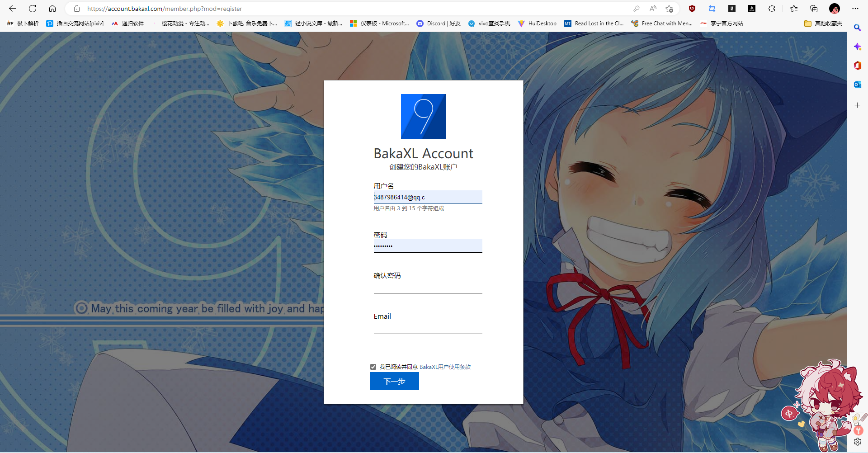Open Copilot in the Edge sidebar
This screenshot has width=868, height=453.
[857, 46]
